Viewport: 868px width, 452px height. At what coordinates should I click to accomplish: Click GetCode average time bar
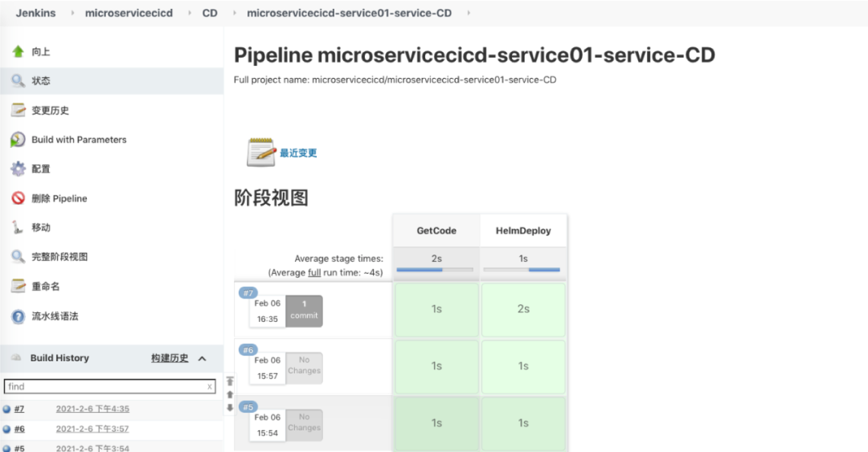click(x=435, y=270)
